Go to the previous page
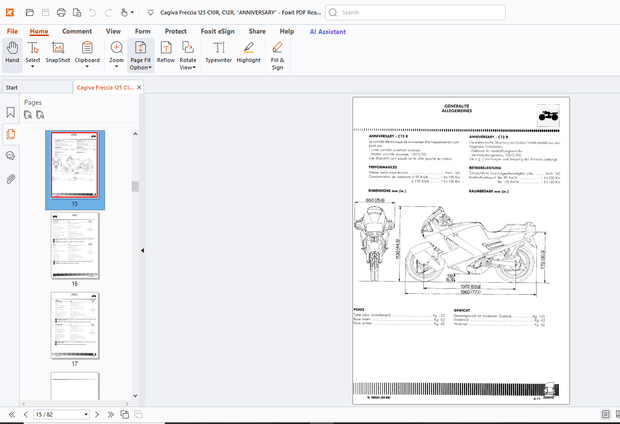This screenshot has width=620, height=424. [x=26, y=415]
